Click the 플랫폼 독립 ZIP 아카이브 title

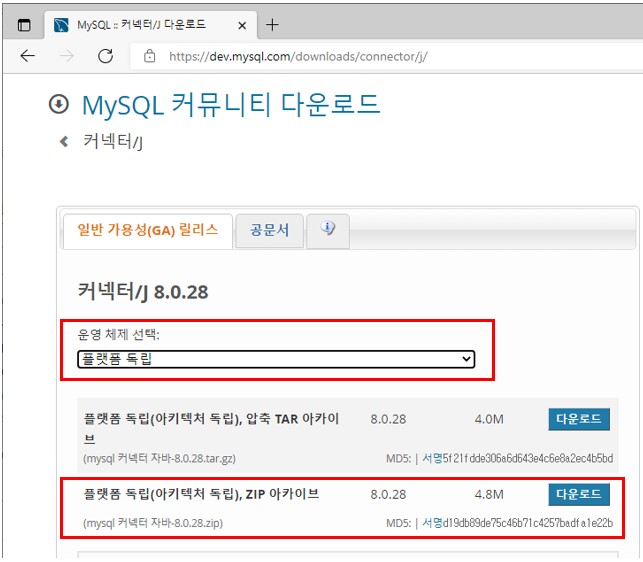(x=201, y=494)
